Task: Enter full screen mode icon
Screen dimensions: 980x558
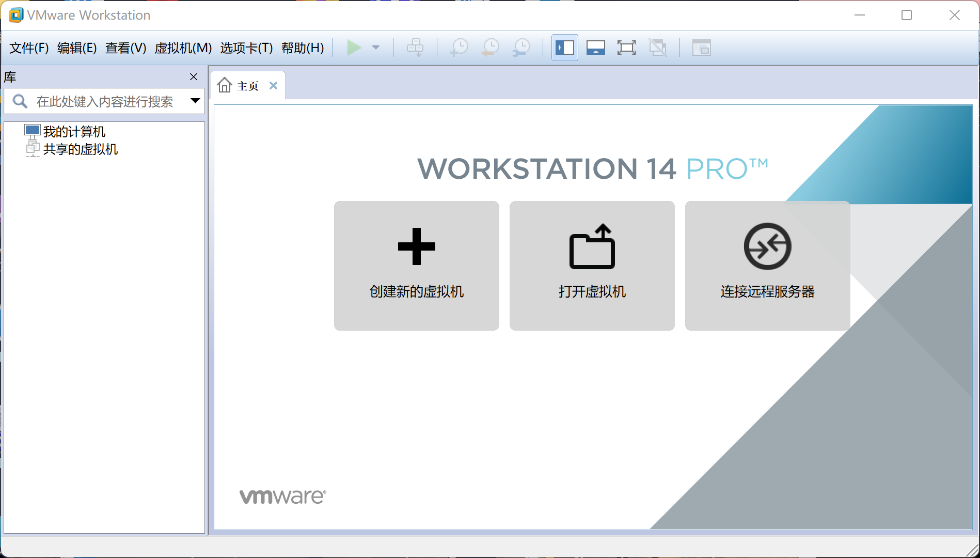Action: click(x=627, y=48)
